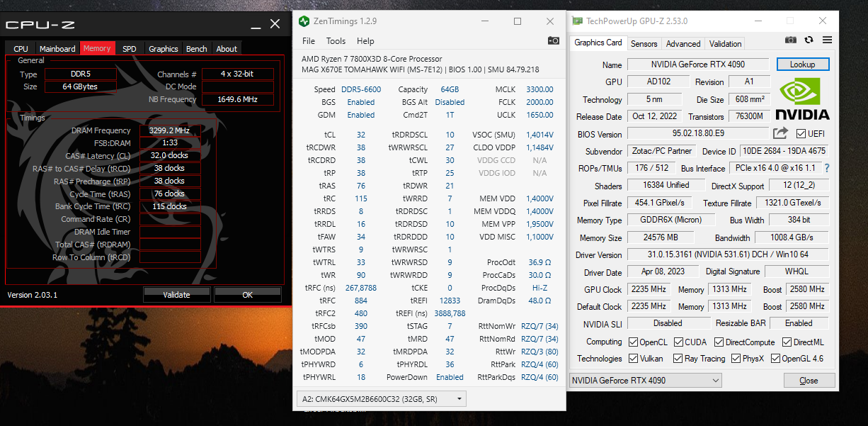This screenshot has width=868, height=426.
Task: Click the Lookup button in GPU-Z
Action: tap(802, 65)
